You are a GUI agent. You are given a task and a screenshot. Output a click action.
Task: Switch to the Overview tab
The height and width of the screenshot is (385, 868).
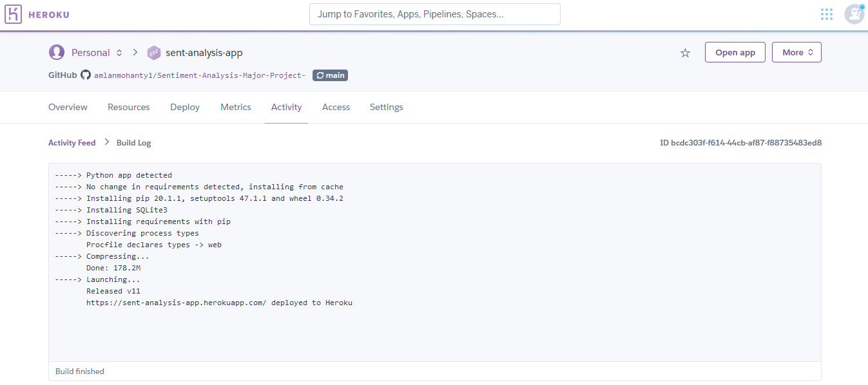(68, 107)
